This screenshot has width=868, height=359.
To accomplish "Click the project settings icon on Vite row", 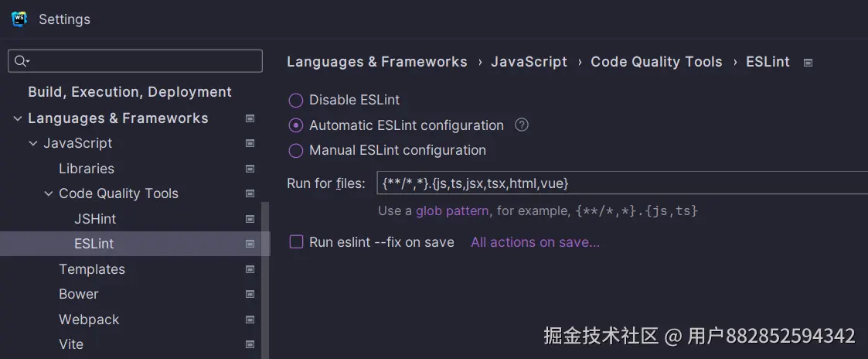I will 250,344.
